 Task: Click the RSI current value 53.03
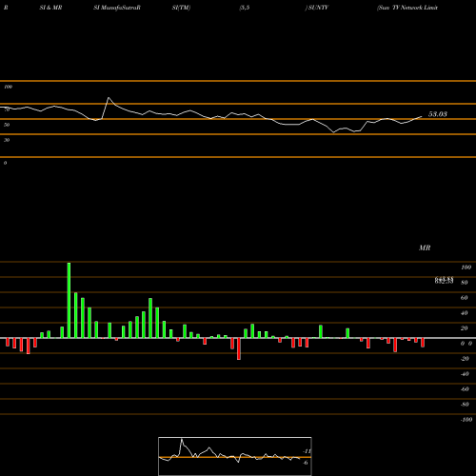pyautogui.click(x=438, y=114)
